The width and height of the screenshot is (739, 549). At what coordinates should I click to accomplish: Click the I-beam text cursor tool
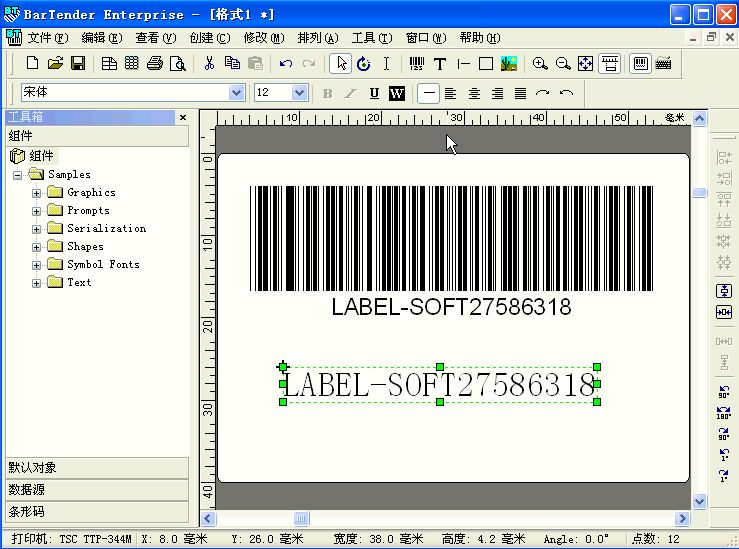click(386, 63)
